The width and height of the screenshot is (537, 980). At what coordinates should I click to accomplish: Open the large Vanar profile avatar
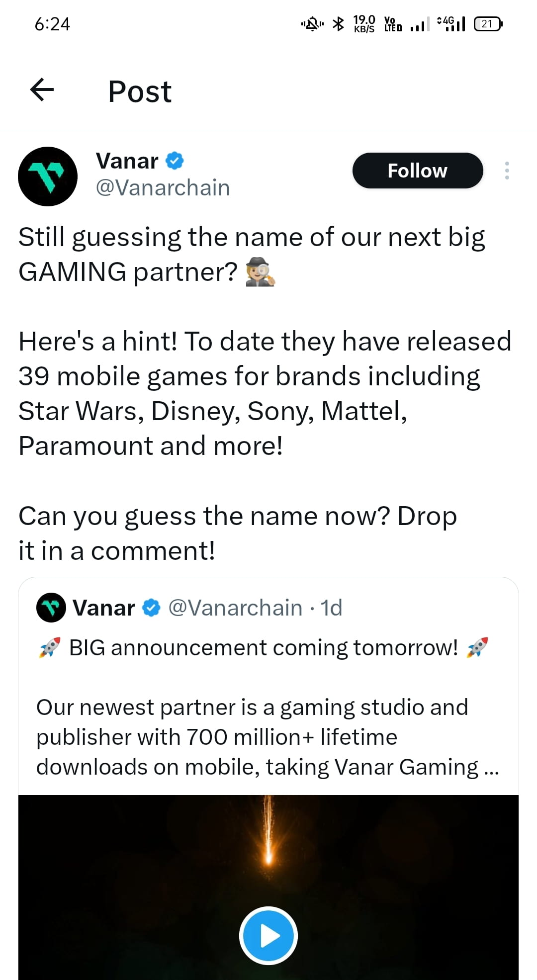[x=48, y=177]
